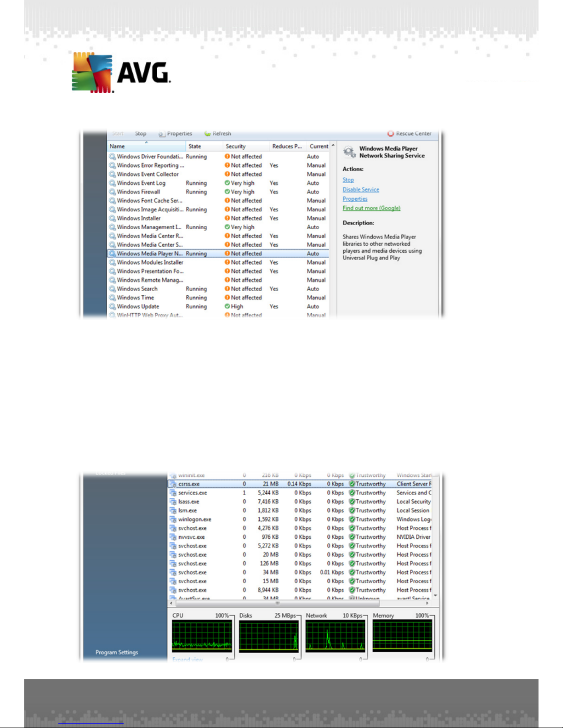
Task: Select the Windows Modules Installer service row
Action: pos(218,262)
